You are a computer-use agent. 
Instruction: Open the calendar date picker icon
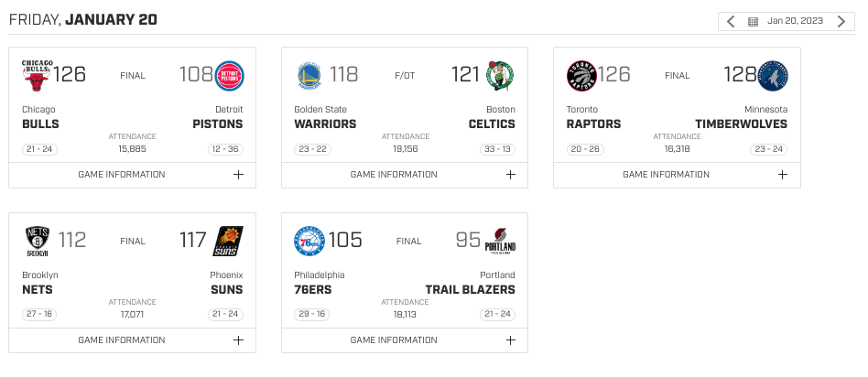tap(753, 22)
